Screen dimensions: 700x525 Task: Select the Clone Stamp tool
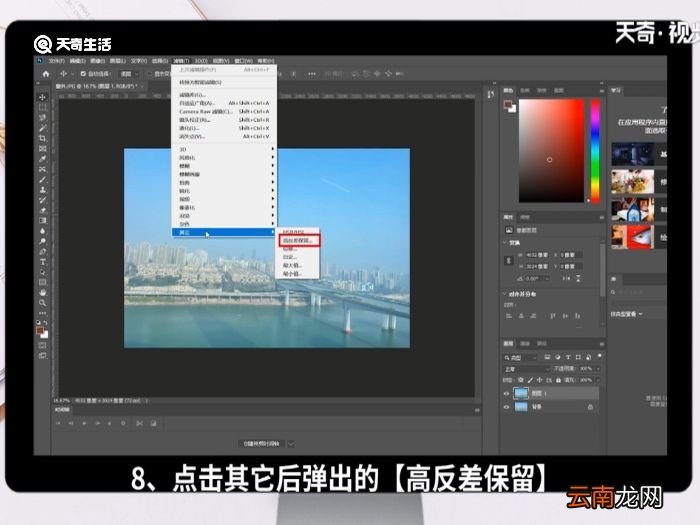[42, 190]
